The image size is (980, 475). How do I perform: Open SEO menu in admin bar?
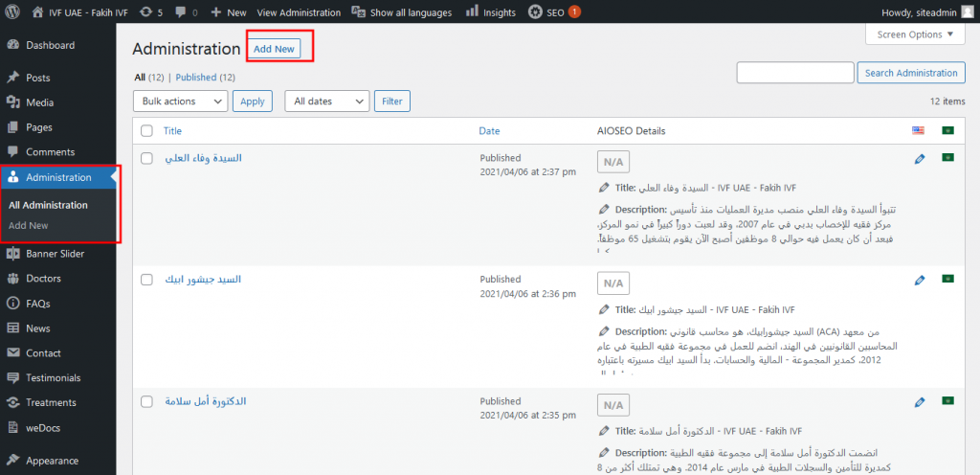546,12
